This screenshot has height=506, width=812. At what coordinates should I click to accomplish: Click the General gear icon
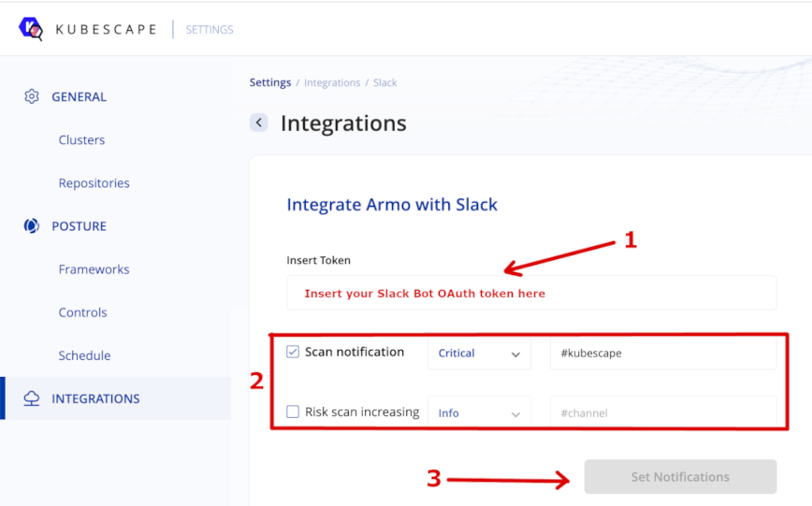click(x=32, y=96)
